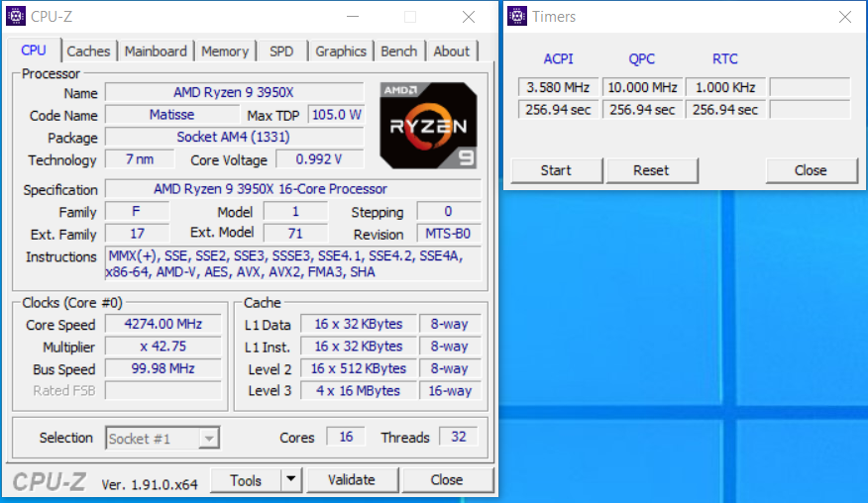
Task: Open the Mainboard tab
Action: click(x=156, y=51)
